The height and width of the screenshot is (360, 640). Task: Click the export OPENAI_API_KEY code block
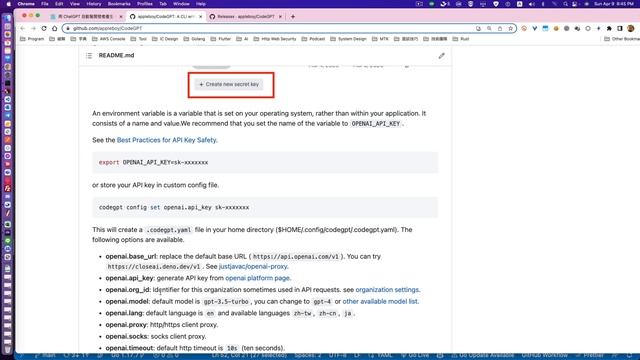coord(265,162)
